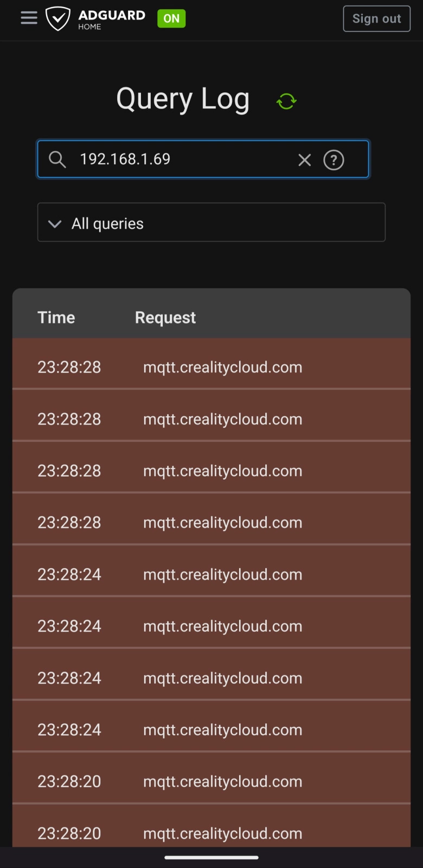Click the Time column header
The height and width of the screenshot is (868, 423).
click(x=56, y=317)
